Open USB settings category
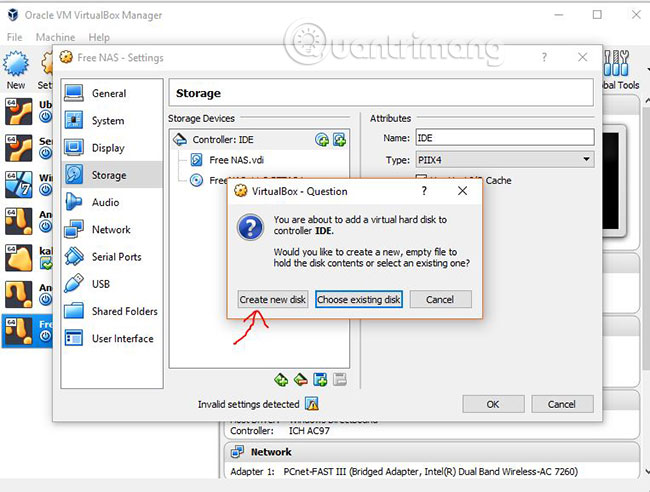The image size is (650, 492). tap(112, 284)
